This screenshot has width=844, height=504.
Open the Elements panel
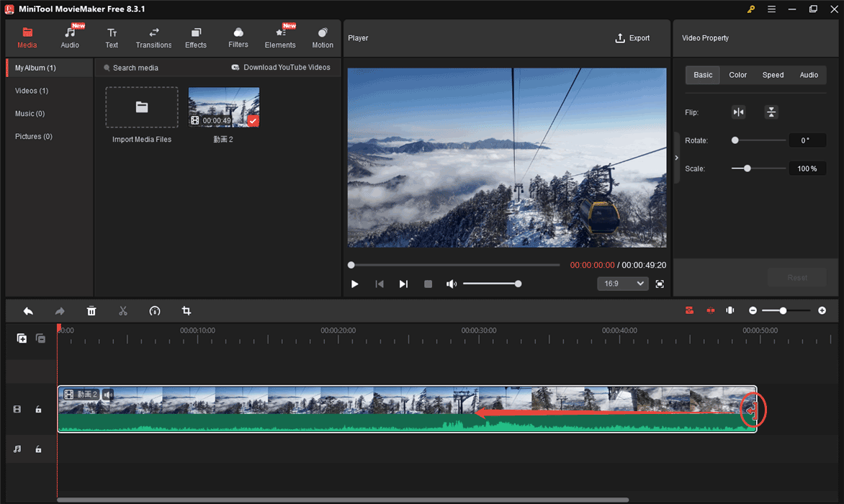click(x=280, y=37)
